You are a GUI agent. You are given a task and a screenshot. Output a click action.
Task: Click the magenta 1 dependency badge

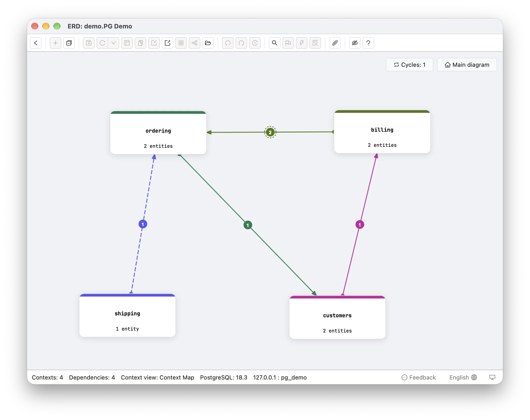tap(360, 224)
